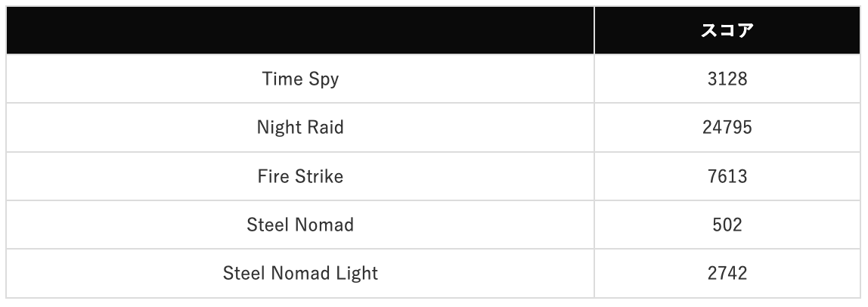Select the Time Spy score cell

(x=727, y=79)
